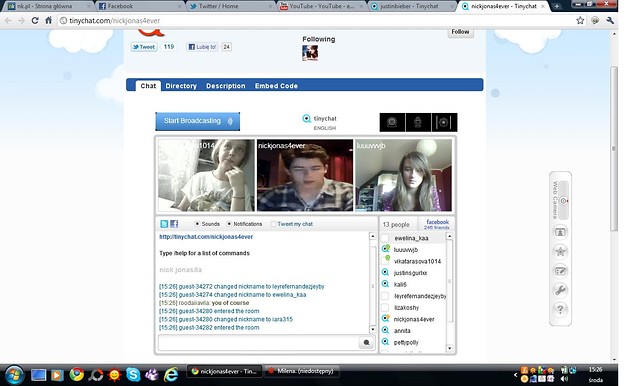Image resolution: width=640 pixels, height=386 pixels.
Task: Switch to the Chat tab
Action: pos(148,86)
